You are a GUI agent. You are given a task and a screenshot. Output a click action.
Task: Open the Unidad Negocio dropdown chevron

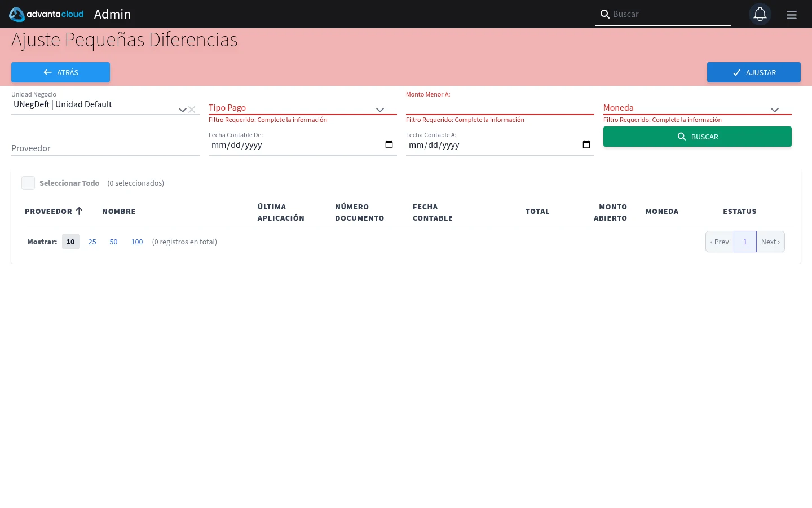[x=182, y=110]
